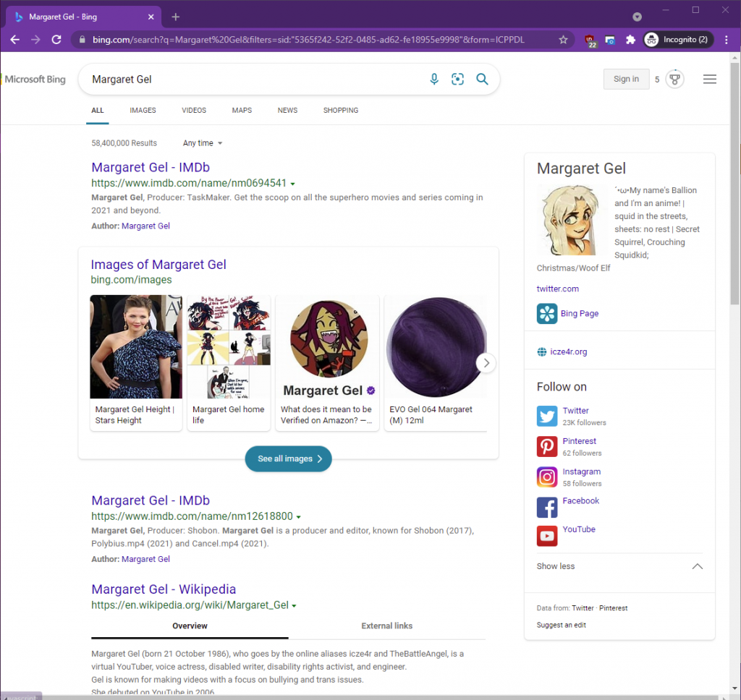The width and height of the screenshot is (741, 700).
Task: Click the site lock icon in address bar
Action: coord(82,40)
